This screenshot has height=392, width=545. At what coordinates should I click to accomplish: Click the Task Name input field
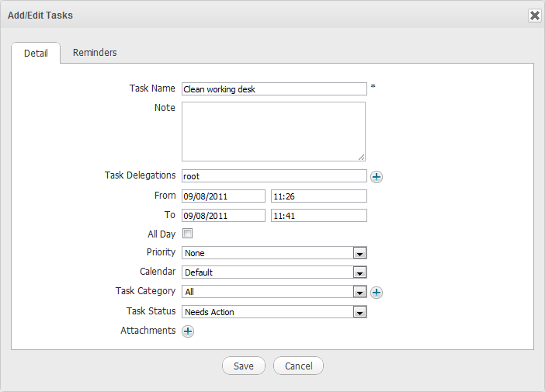(x=273, y=89)
